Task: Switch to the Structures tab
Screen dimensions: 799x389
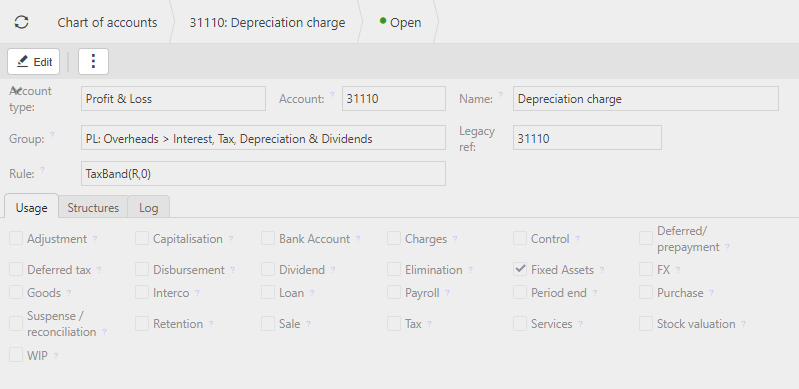Action: click(x=93, y=207)
